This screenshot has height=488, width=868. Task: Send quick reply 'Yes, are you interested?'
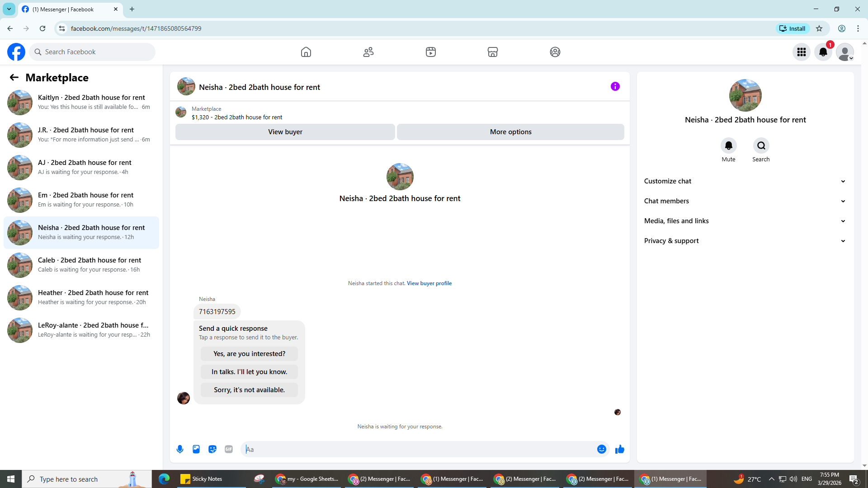[x=249, y=354]
